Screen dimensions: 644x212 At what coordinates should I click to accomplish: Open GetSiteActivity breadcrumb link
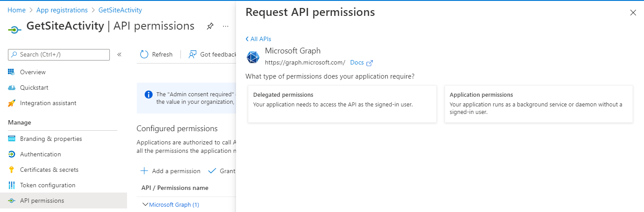(120, 10)
